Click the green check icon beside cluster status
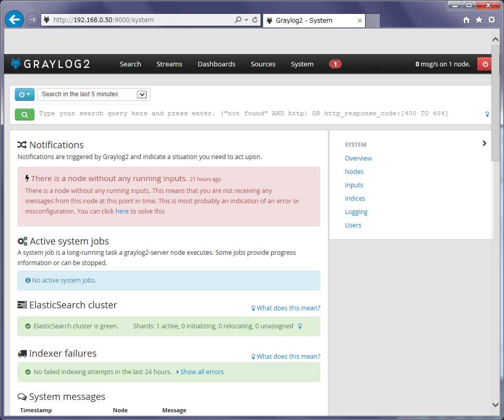504x420 pixels. point(28,326)
